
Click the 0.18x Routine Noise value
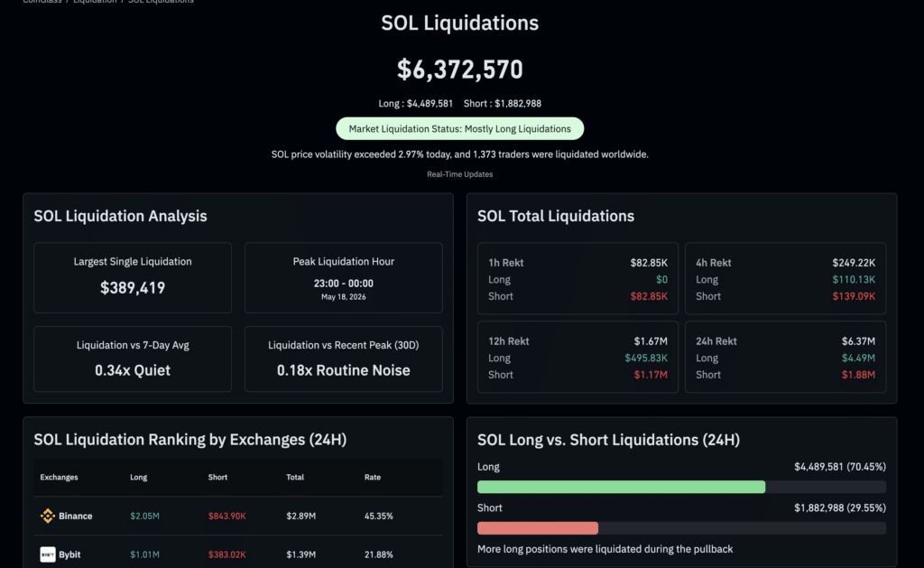pos(344,370)
